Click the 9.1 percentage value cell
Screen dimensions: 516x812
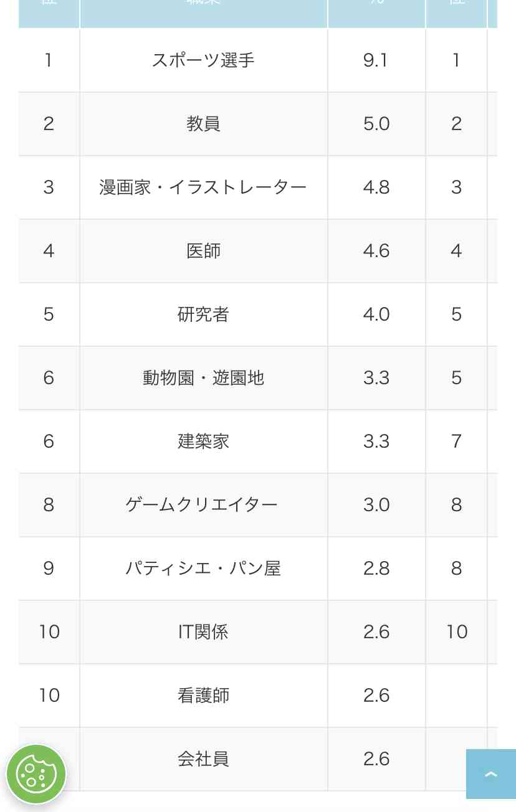[376, 60]
